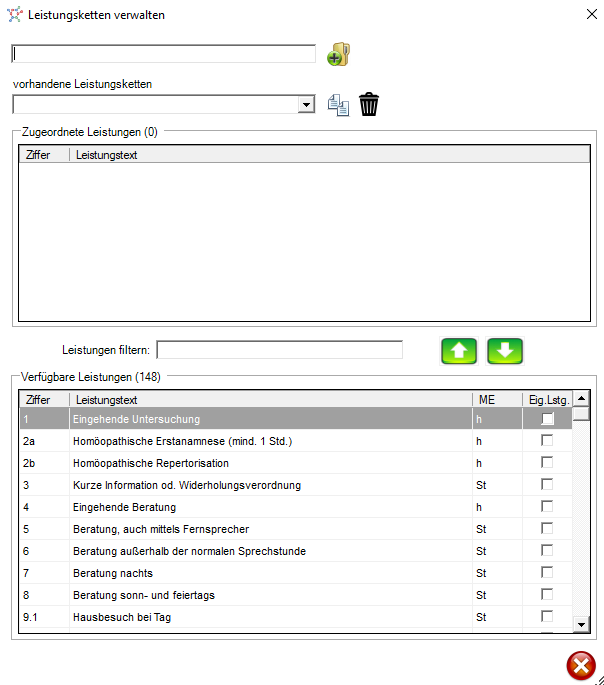Click Leistungstext header in Zugeordnete Leistungen

click(x=330, y=155)
